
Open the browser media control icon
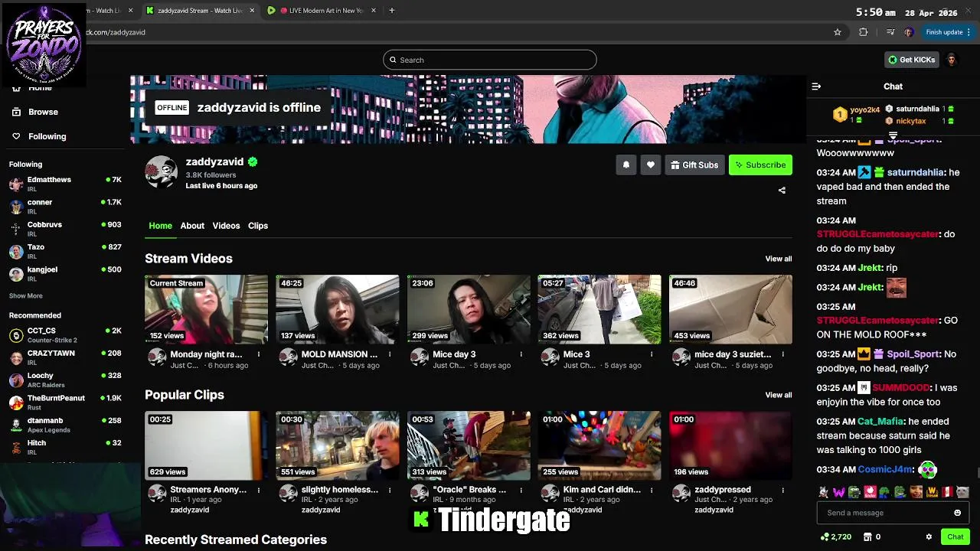click(890, 32)
